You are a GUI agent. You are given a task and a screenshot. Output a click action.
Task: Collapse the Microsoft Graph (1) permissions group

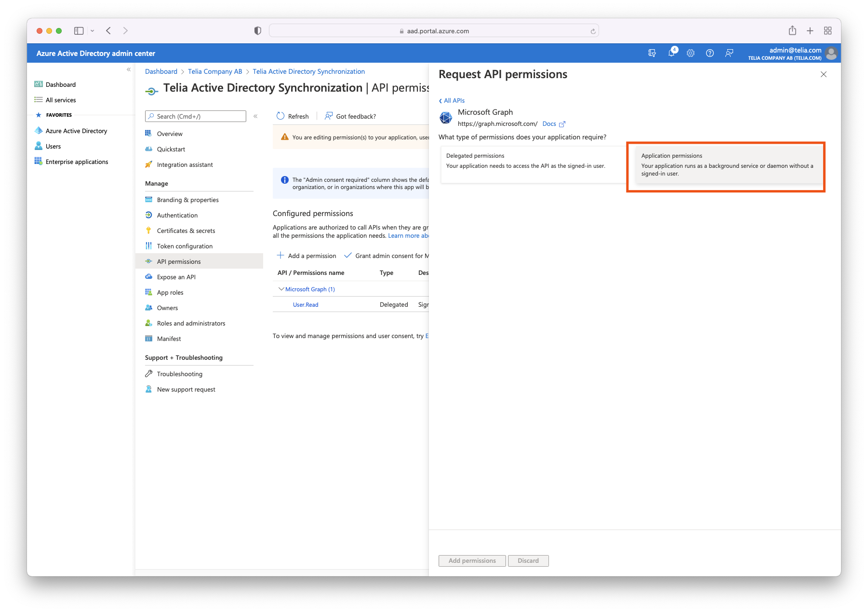(x=281, y=289)
